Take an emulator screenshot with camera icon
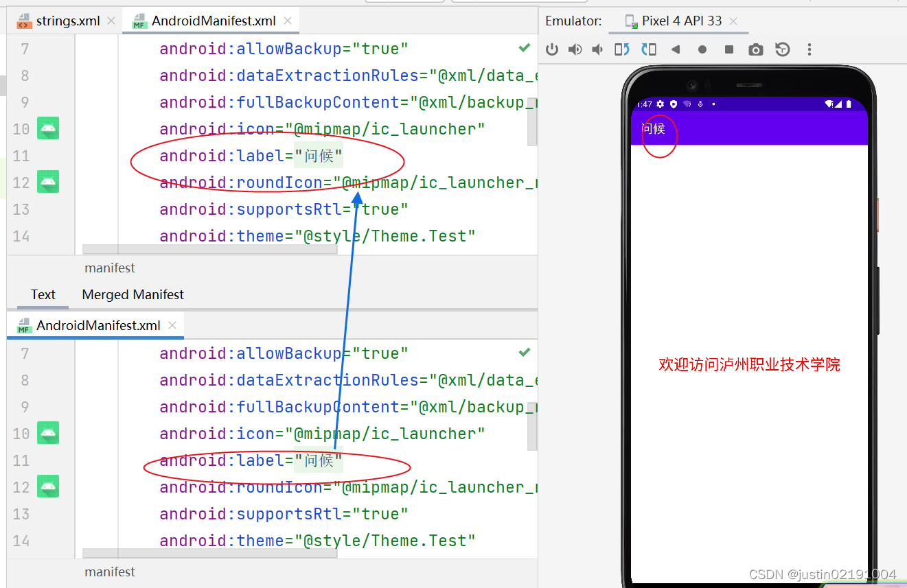This screenshot has height=588, width=907. pos(756,49)
